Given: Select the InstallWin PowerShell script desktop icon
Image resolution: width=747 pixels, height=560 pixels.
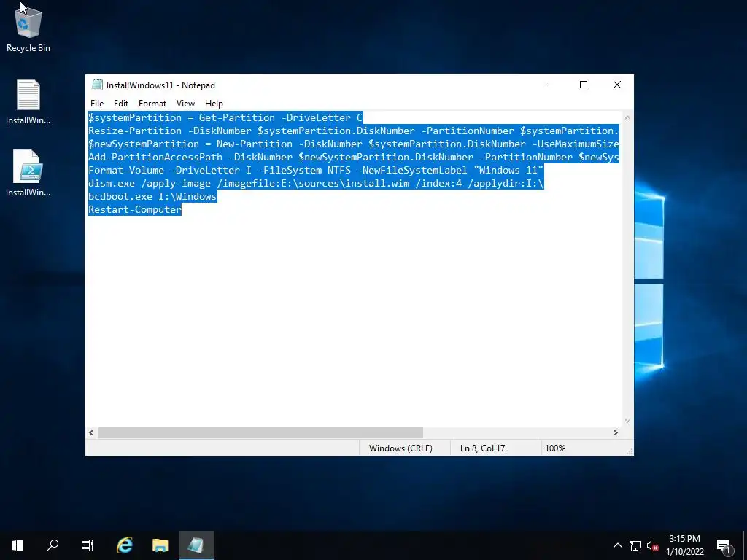Looking at the screenshot, I should [28, 173].
